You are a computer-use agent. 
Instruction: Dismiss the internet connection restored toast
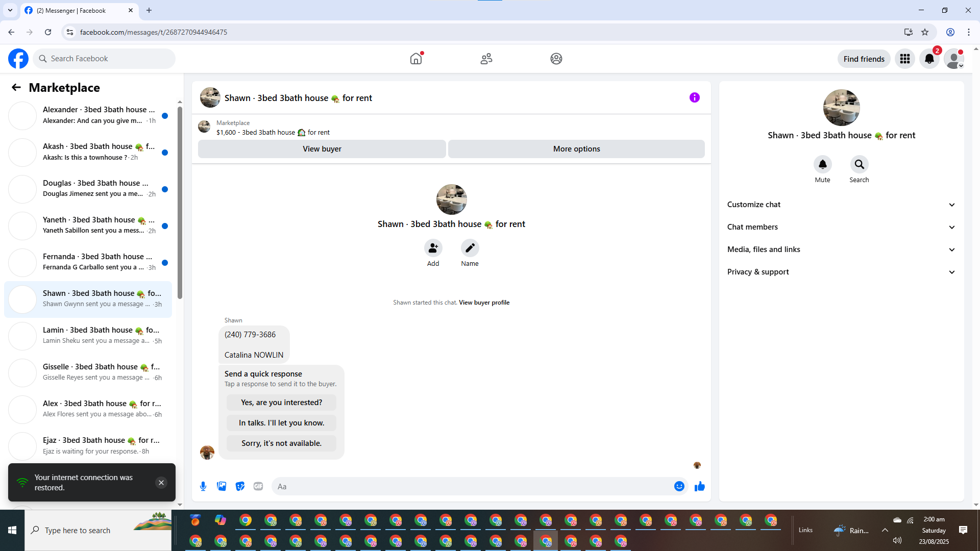tap(161, 483)
